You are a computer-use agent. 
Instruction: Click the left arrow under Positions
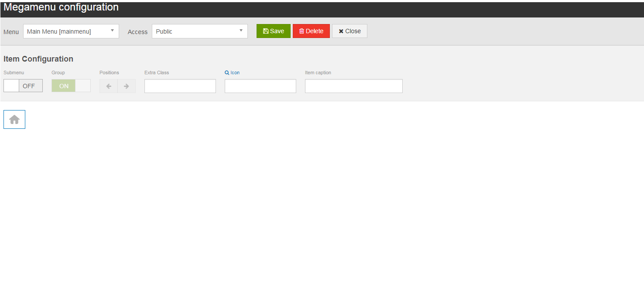(108, 86)
